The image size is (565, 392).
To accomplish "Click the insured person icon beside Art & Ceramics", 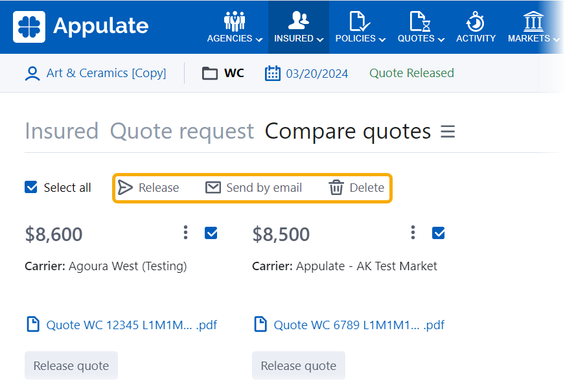I will click(32, 73).
